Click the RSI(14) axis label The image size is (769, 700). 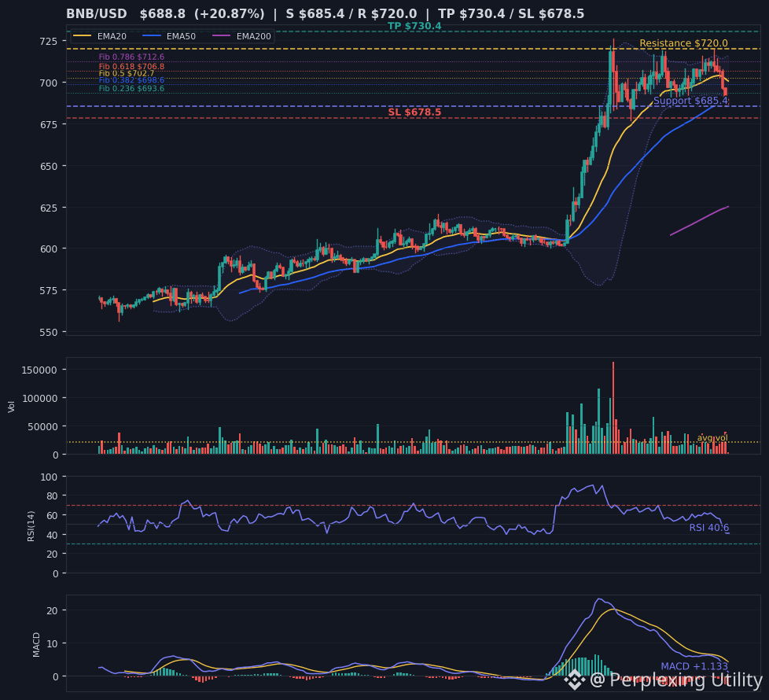(x=31, y=526)
